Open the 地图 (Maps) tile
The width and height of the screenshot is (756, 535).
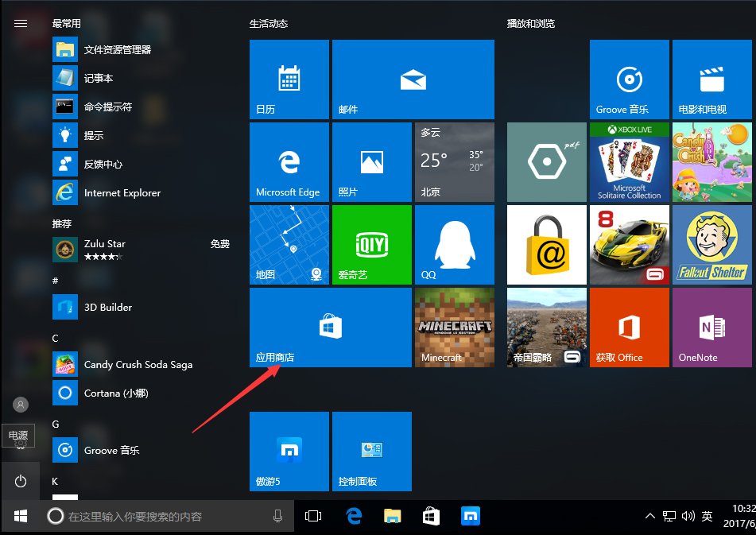pyautogui.click(x=289, y=245)
